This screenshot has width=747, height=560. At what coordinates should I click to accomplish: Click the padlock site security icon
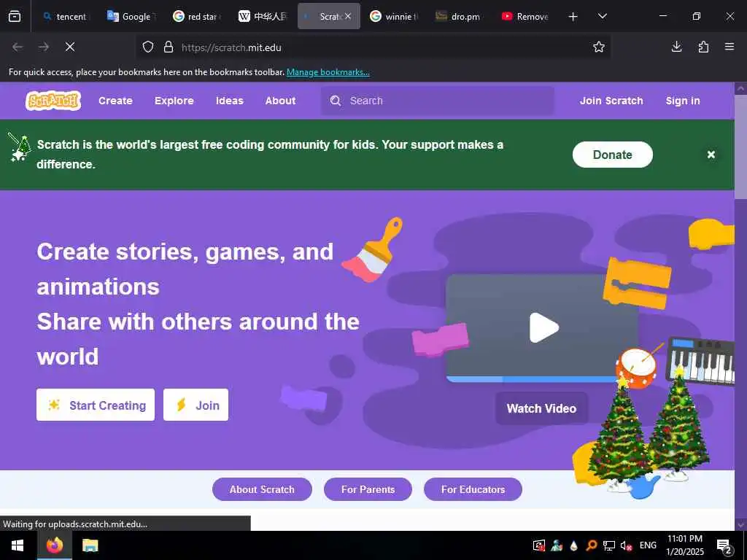[x=169, y=47]
